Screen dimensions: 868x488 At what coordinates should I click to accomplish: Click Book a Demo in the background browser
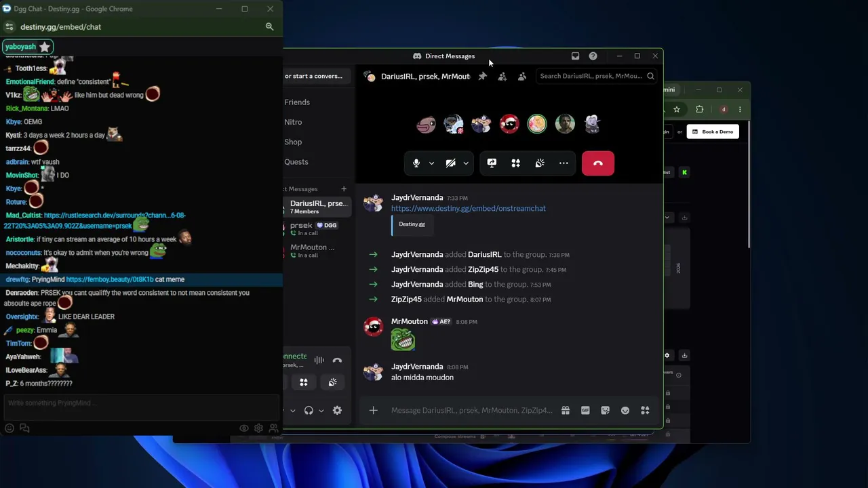point(713,131)
